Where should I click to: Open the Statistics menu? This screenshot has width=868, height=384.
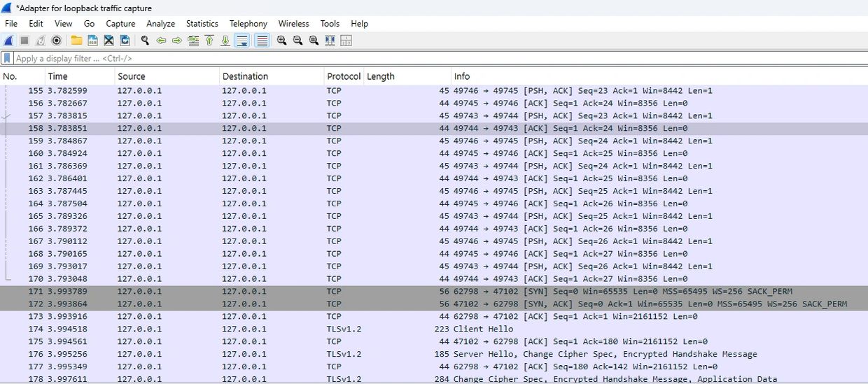[202, 24]
